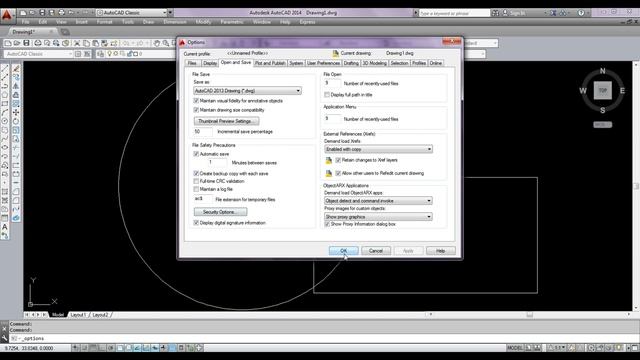Click the Help question mark icon
The width and height of the screenshot is (640, 360).
point(581,13)
